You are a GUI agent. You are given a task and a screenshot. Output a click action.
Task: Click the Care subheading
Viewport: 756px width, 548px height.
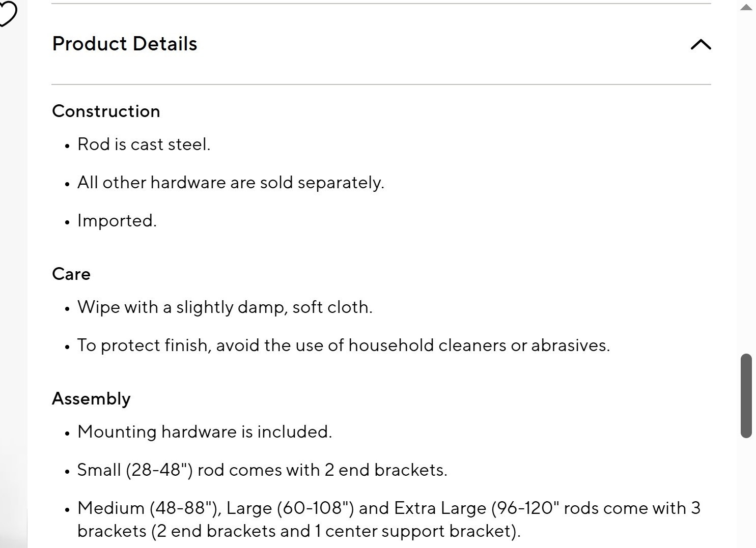pos(71,274)
